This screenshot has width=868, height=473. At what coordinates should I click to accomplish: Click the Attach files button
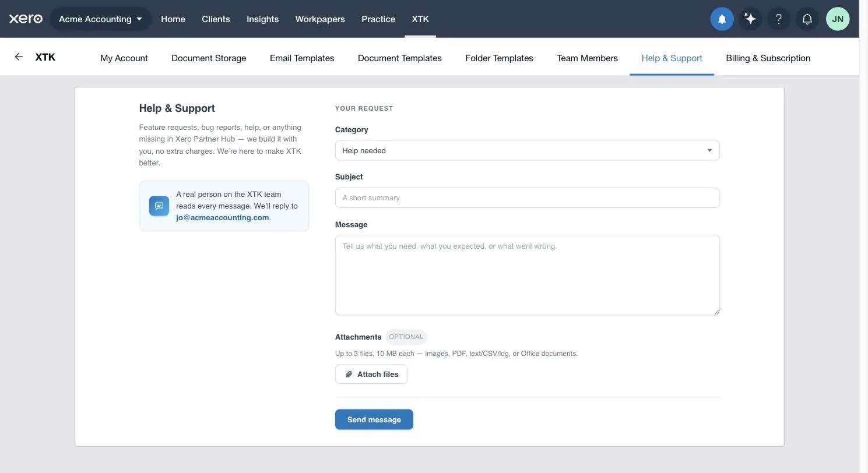[x=371, y=374]
